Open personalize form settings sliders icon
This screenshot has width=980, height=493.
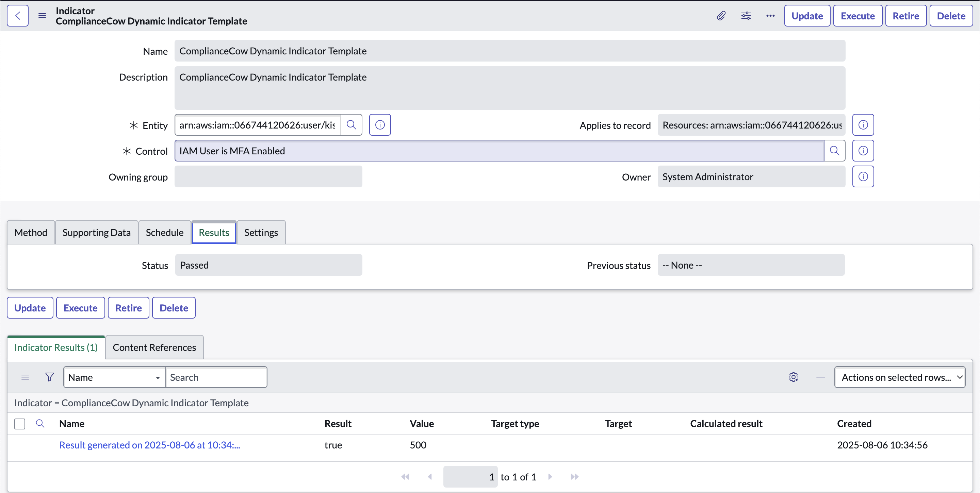click(x=746, y=16)
